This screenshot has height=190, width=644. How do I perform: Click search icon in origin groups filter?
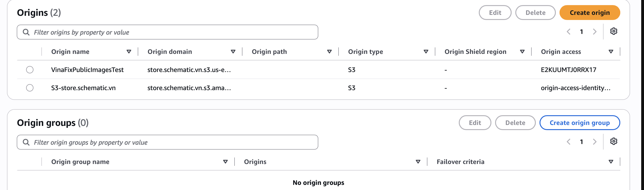(x=26, y=142)
